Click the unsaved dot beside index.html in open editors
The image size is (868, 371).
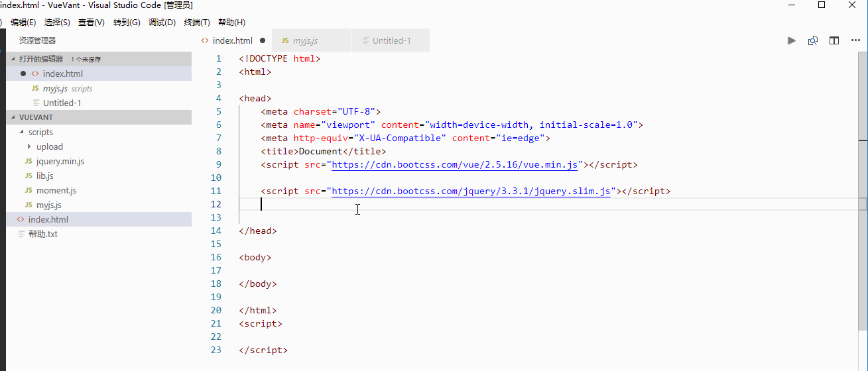[23, 74]
